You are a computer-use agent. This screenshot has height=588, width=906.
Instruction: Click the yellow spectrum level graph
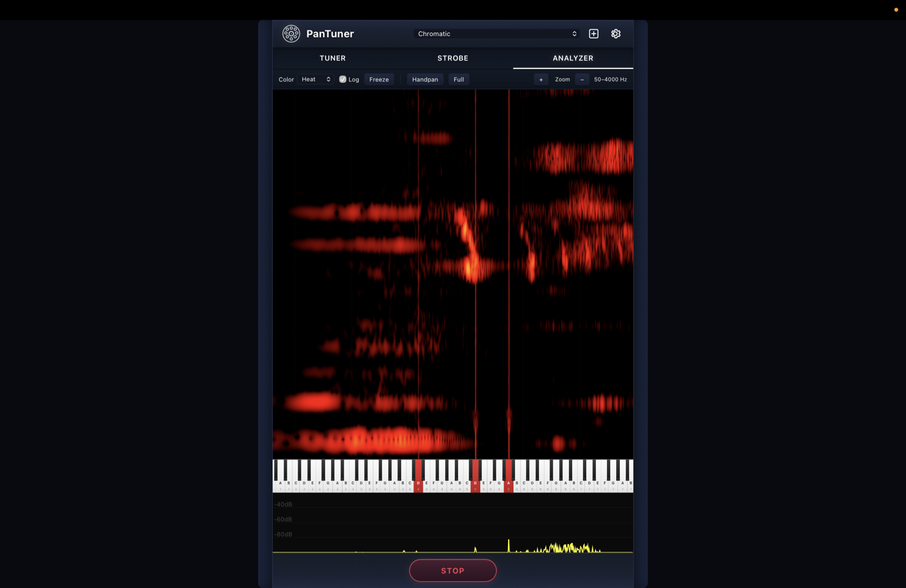click(x=453, y=524)
